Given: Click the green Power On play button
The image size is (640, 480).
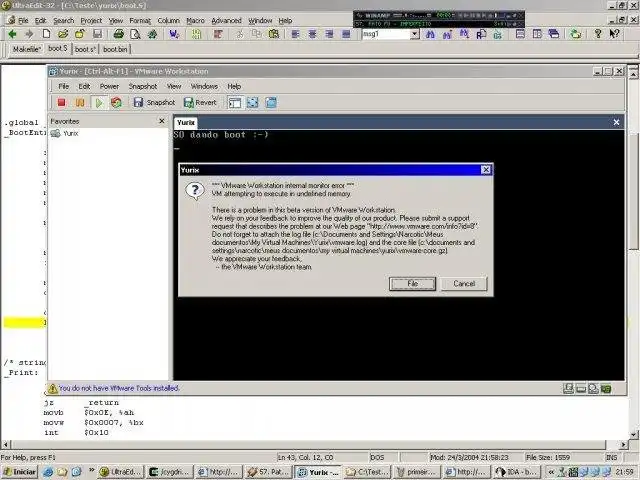Looking at the screenshot, I should pyautogui.click(x=99, y=102).
